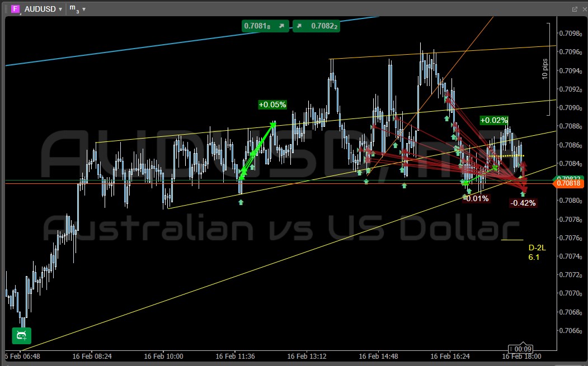Click the sell button at 0.70818
This screenshot has width=588, height=366.
tap(265, 26)
